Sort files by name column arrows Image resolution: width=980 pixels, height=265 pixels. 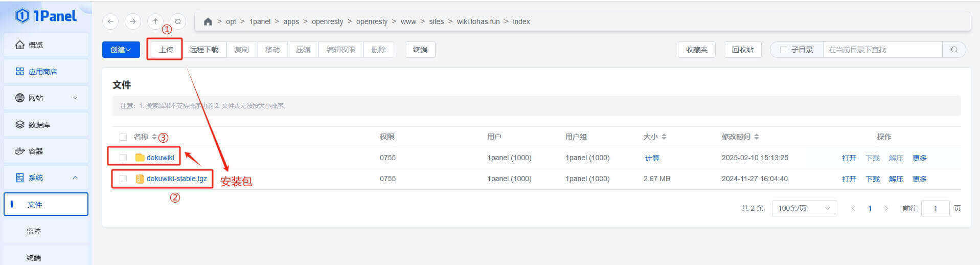pyautogui.click(x=154, y=137)
